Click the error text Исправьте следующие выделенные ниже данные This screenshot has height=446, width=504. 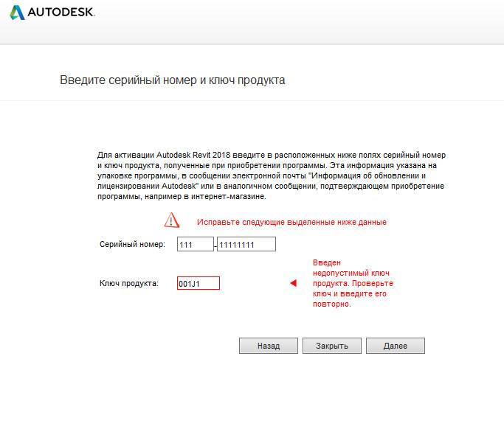click(x=291, y=222)
